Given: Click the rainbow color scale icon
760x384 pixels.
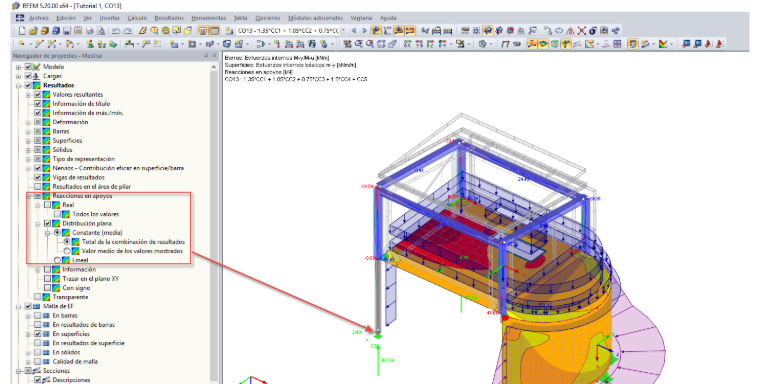Looking at the screenshot, I should 663,43.
